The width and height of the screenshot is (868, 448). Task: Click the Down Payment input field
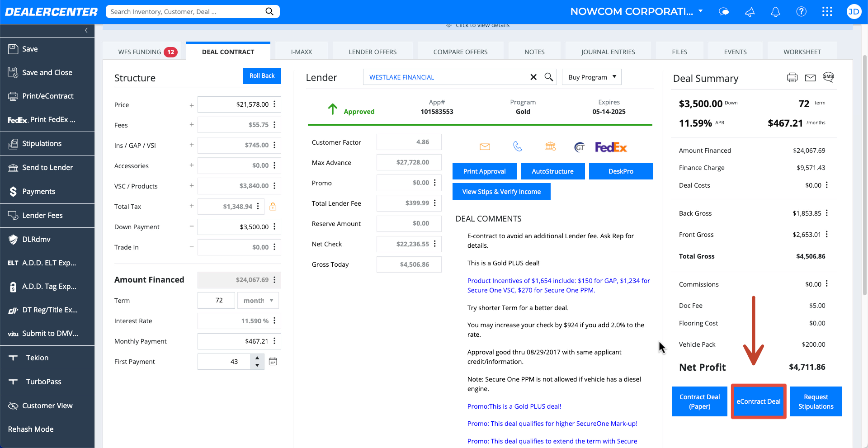239,226
